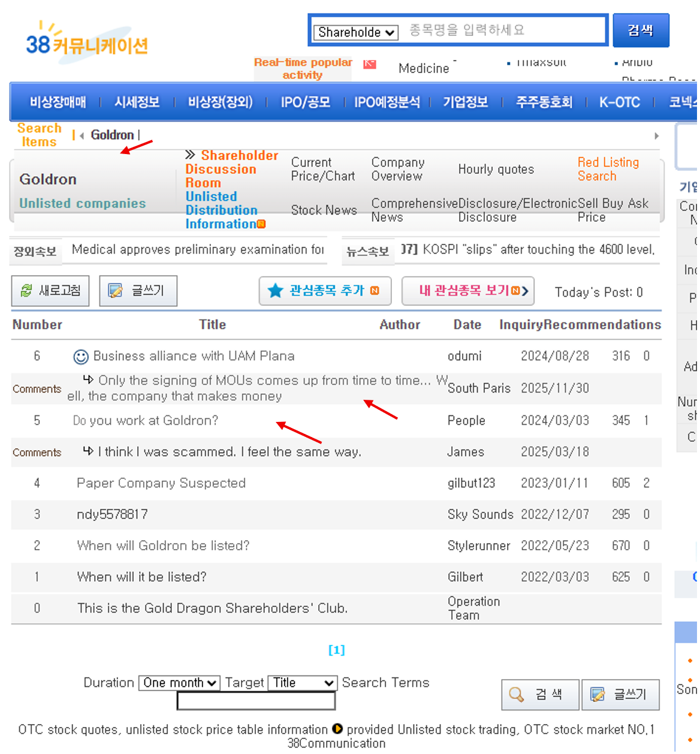Viewport: 700px width, 754px height.
Task: Open the K-OTC menu item
Action: point(619,102)
